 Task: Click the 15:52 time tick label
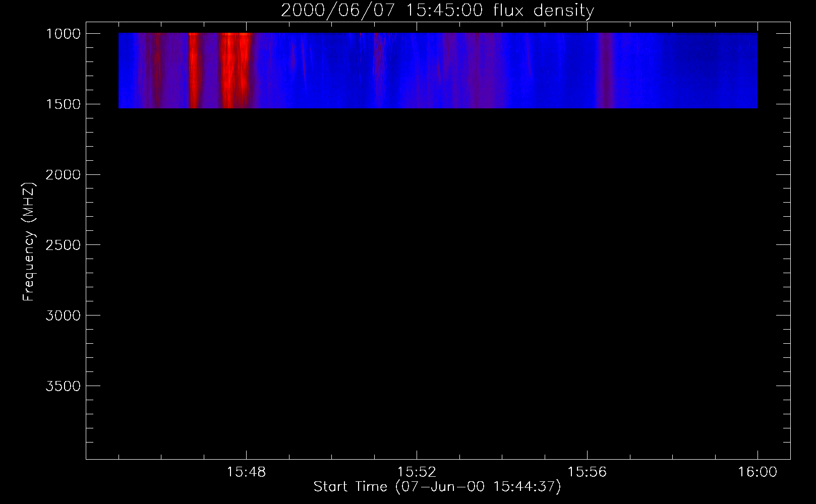[417, 472]
